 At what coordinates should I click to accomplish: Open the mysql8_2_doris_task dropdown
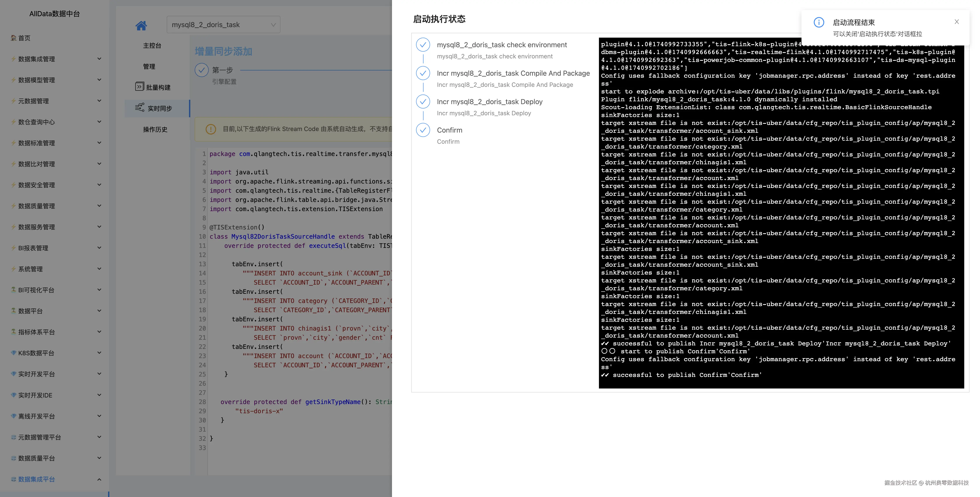tap(223, 25)
